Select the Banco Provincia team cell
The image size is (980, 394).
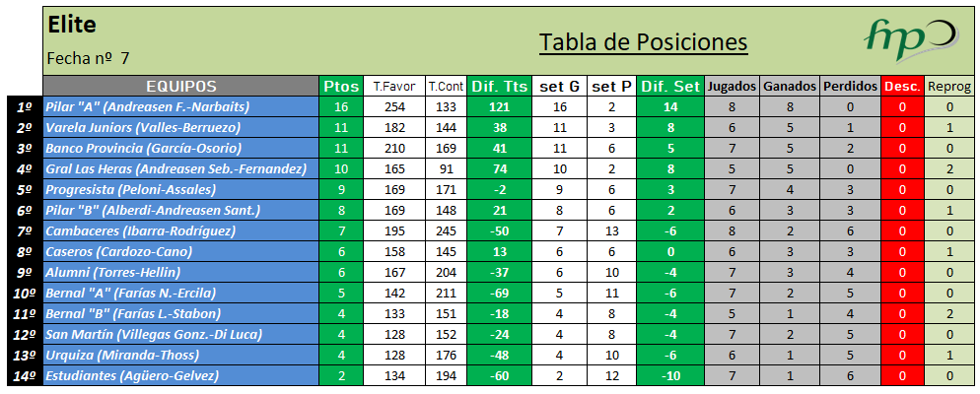click(144, 148)
